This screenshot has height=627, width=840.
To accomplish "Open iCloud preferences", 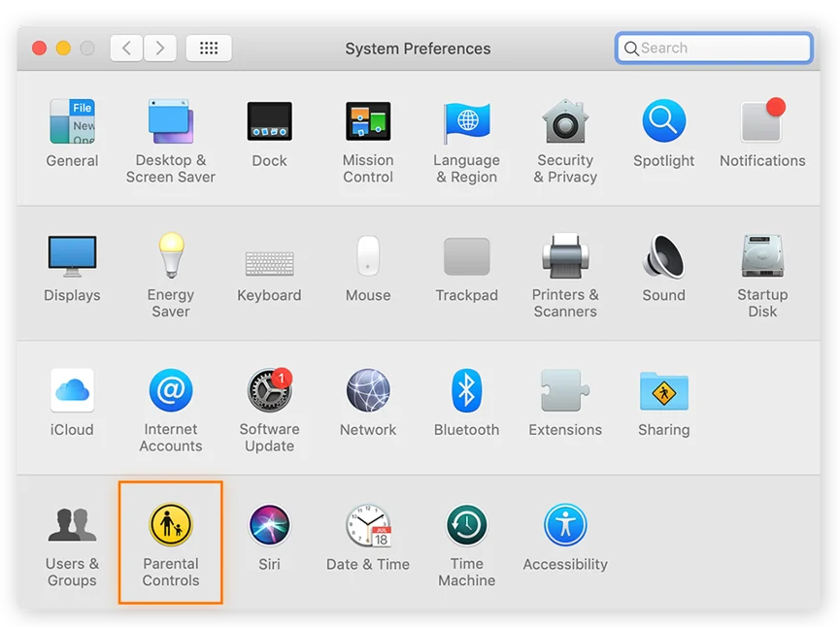I will (x=72, y=391).
